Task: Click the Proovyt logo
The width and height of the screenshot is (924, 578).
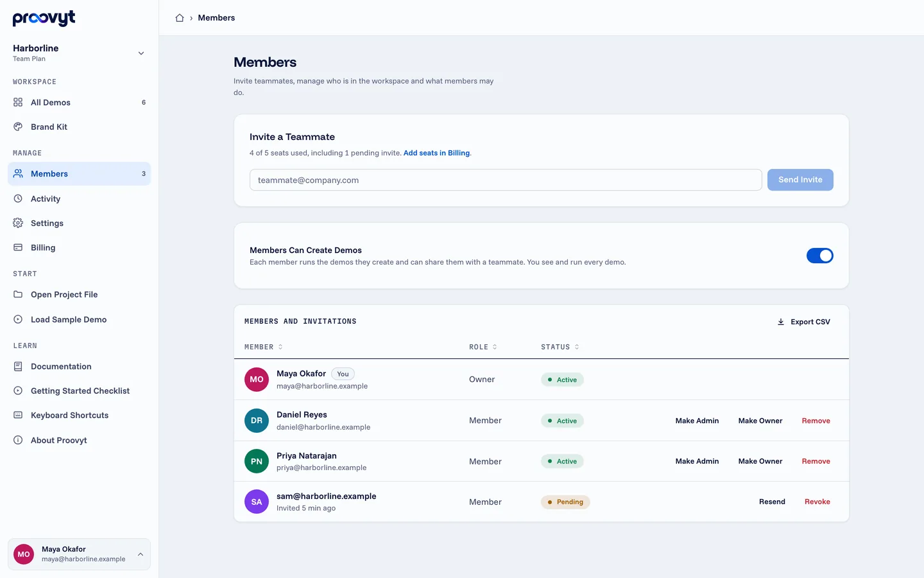Action: pos(44,18)
